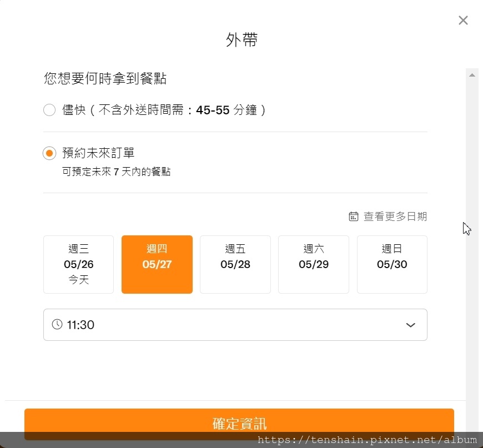Image resolution: width=483 pixels, height=448 pixels.
Task: Expand time list with the chevron arrow
Action: [411, 325]
